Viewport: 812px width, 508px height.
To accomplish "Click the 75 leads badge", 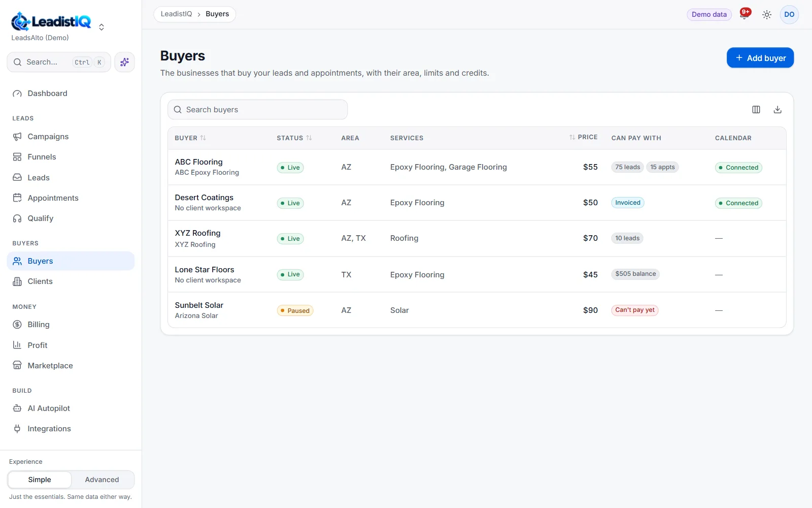I will click(x=628, y=167).
